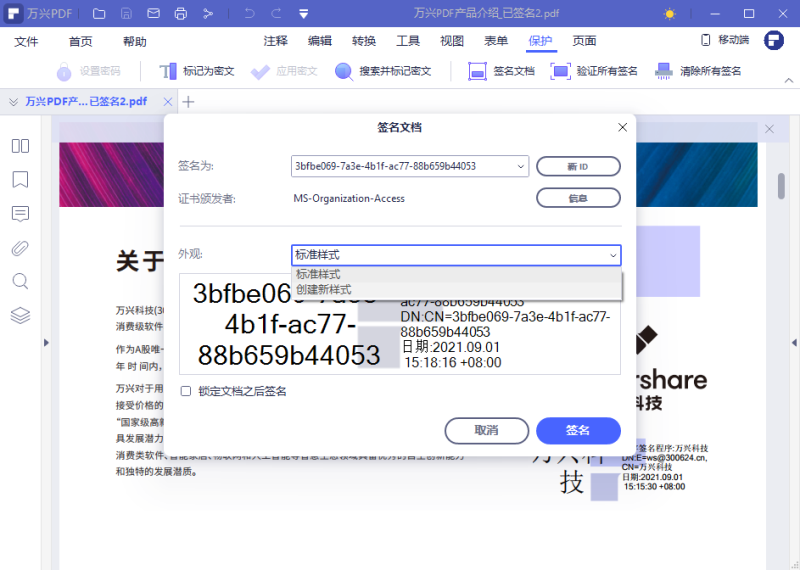Close the banner above the document

769,129
